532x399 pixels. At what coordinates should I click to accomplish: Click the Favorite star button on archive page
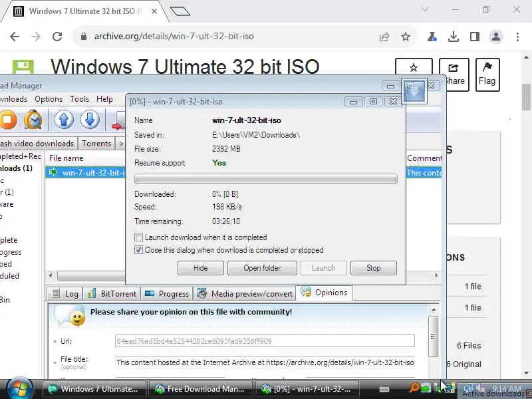[x=414, y=68]
